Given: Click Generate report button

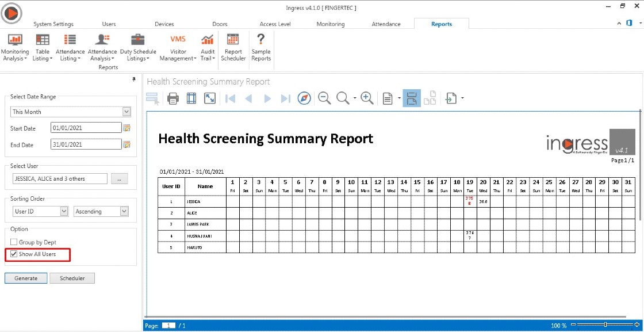Looking at the screenshot, I should tap(26, 278).
